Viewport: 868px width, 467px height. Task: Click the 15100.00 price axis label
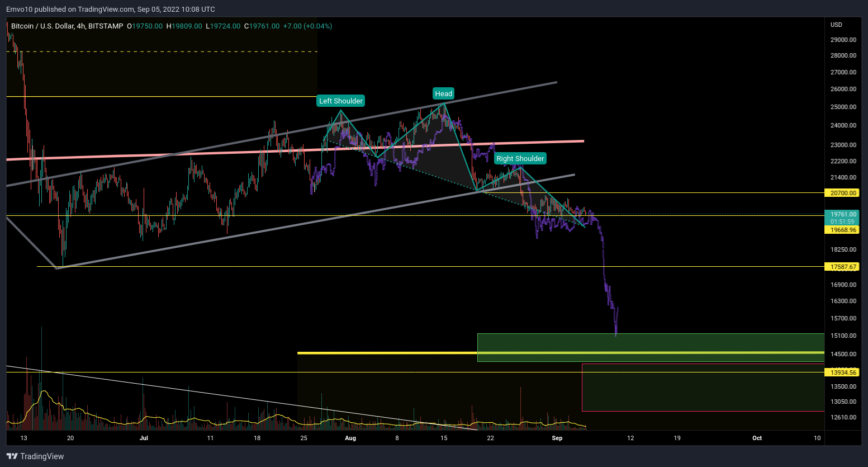tap(843, 336)
